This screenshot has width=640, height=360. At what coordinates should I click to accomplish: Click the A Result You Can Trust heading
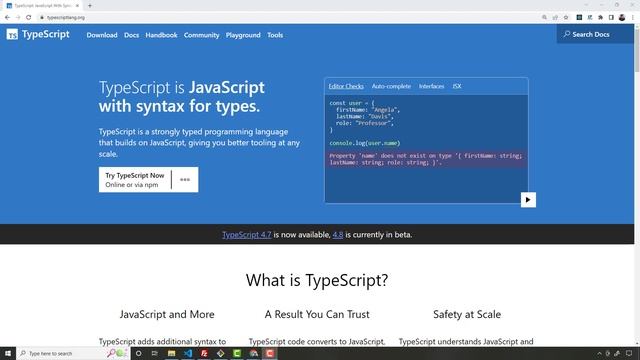click(317, 314)
